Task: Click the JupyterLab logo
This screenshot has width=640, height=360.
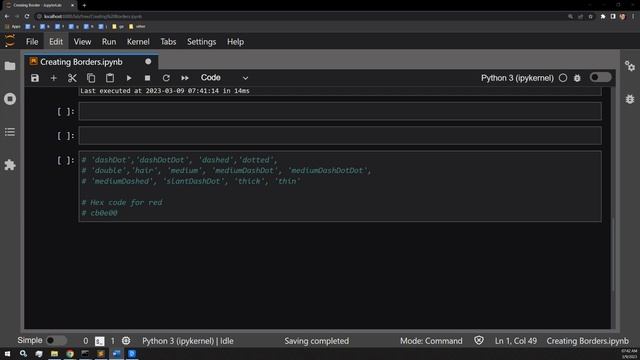Action: 10,41
